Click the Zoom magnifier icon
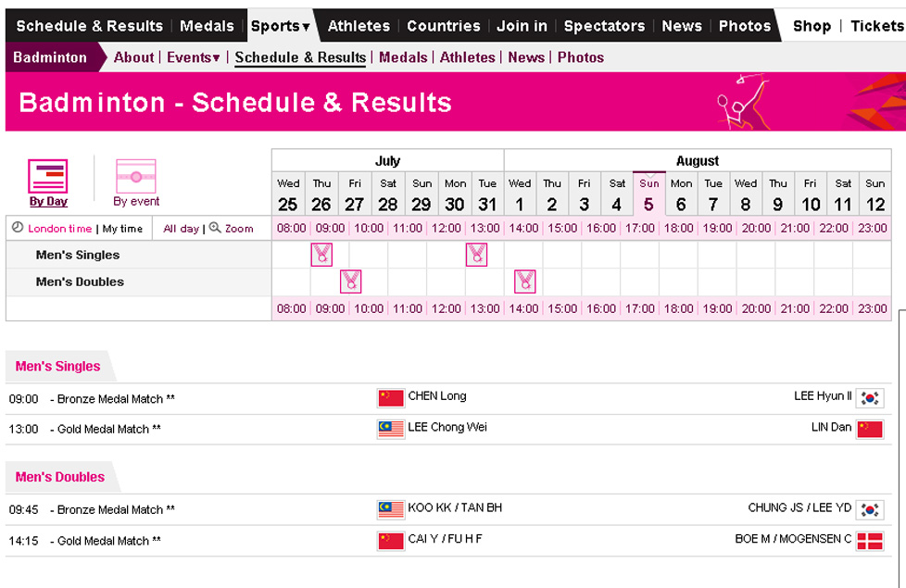 (x=215, y=228)
